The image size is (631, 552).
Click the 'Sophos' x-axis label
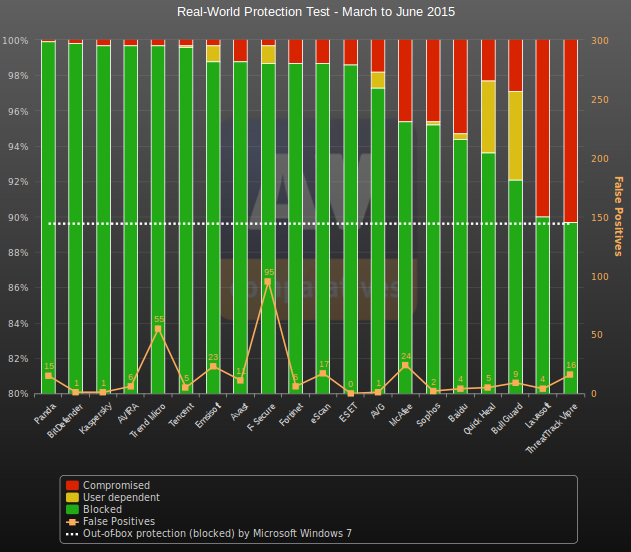point(428,415)
